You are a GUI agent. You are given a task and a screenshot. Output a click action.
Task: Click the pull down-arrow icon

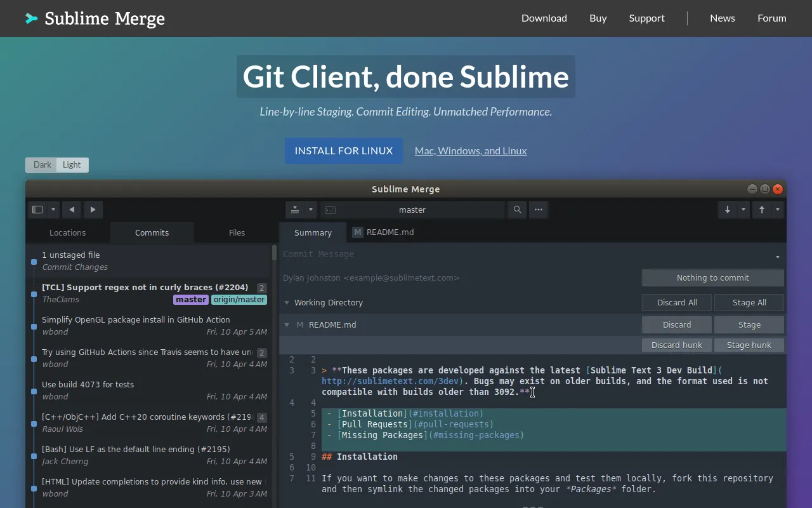[x=728, y=210]
